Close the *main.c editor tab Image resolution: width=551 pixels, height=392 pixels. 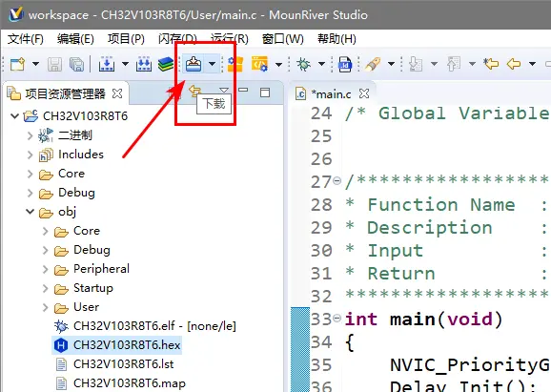(364, 93)
